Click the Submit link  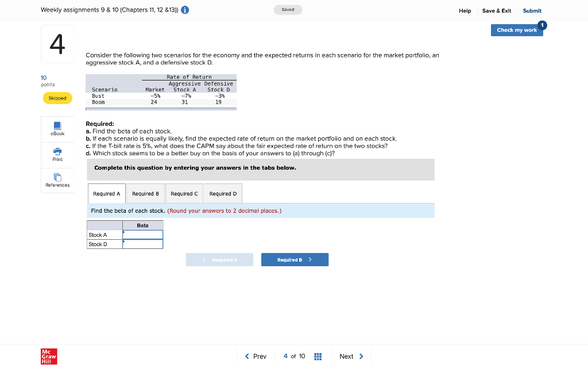(531, 10)
